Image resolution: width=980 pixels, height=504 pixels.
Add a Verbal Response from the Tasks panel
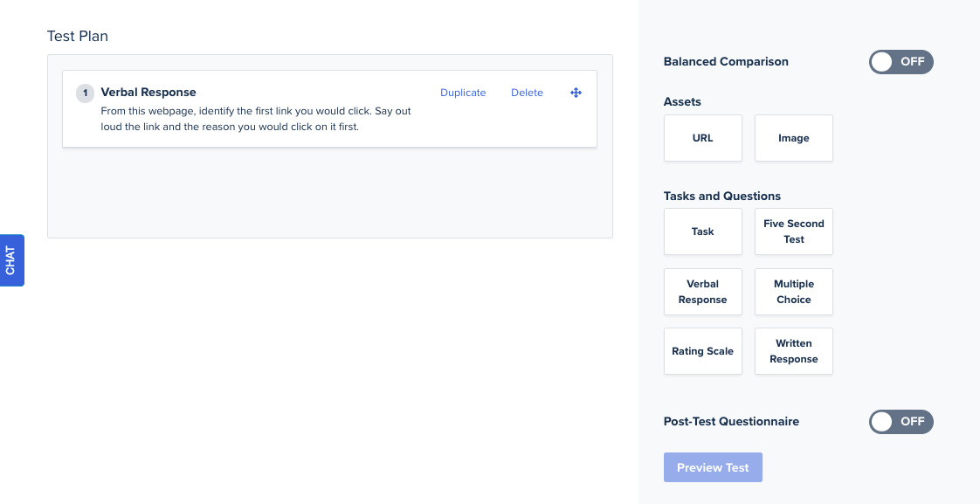pyautogui.click(x=702, y=292)
